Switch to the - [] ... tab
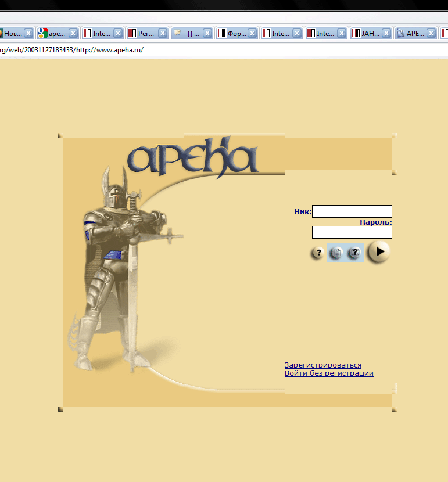 click(x=191, y=34)
